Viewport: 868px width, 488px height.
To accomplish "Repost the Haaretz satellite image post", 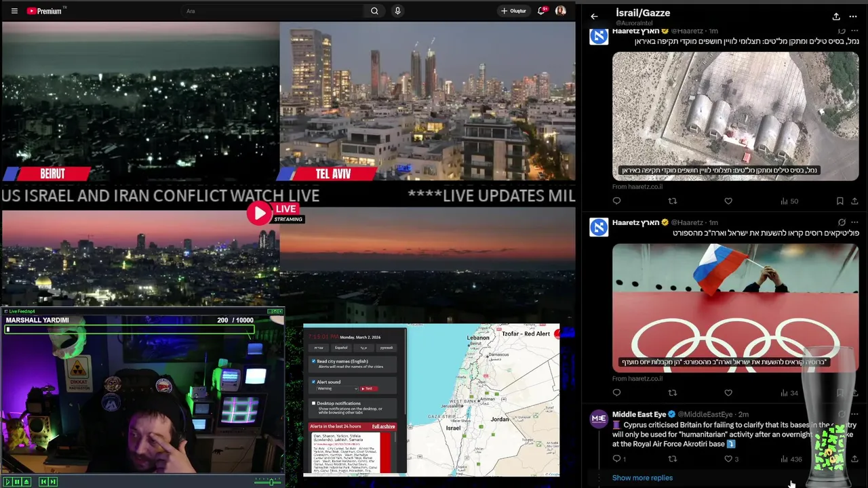I will point(673,201).
